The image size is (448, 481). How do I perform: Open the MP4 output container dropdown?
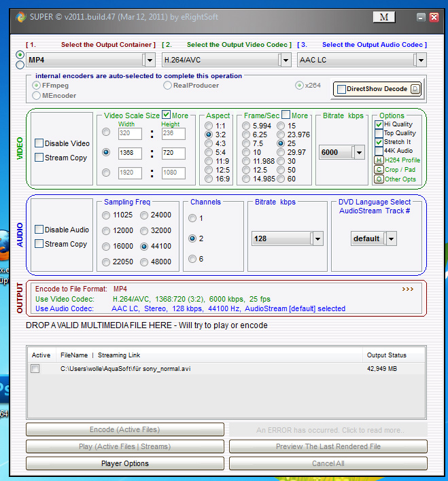point(148,60)
